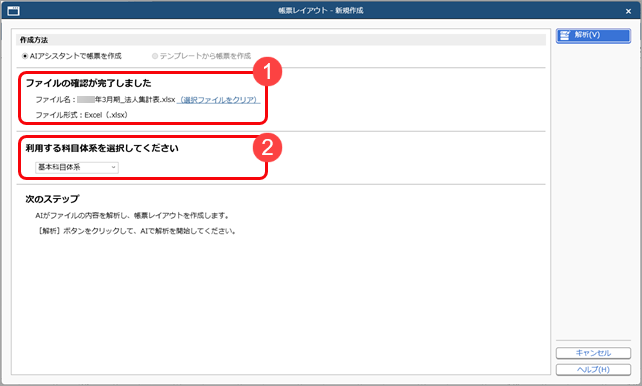This screenshot has width=642, height=386.
Task: Open help with ヘルプ(H) button
Action: pos(593,370)
